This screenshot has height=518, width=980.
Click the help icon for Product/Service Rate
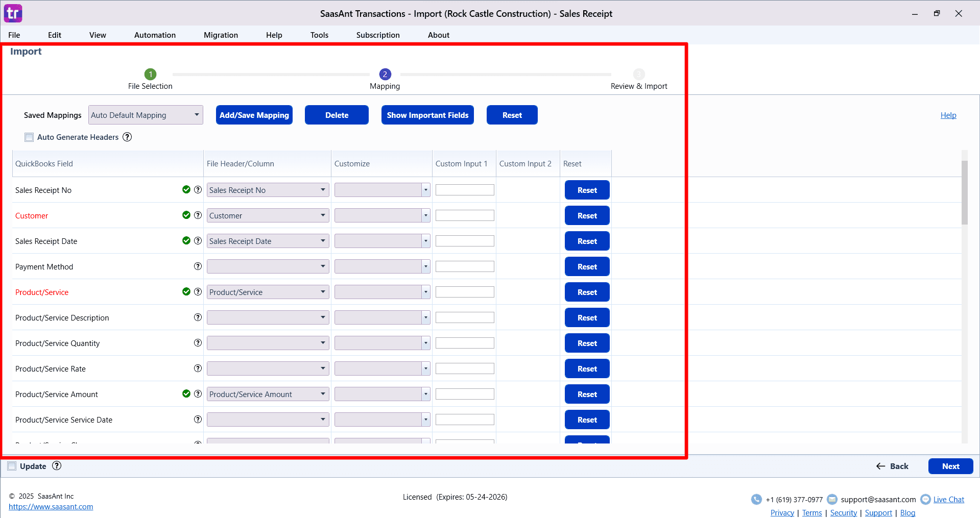click(x=198, y=368)
